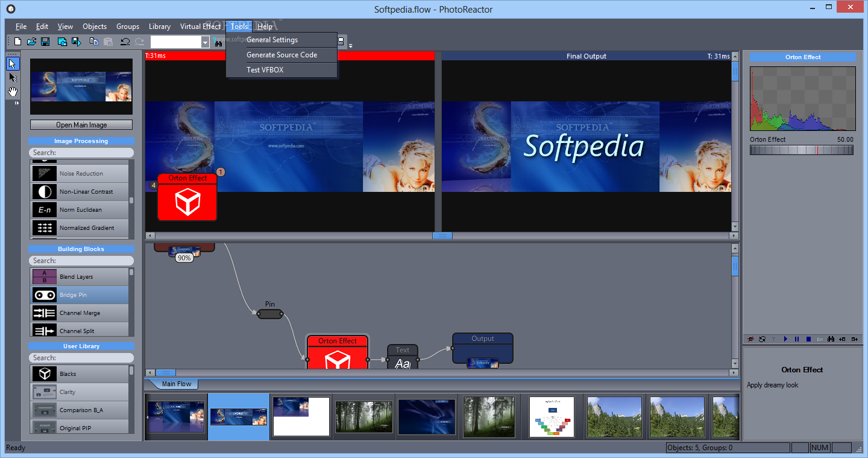
Task: Click the circular refresh arrows icon
Action: point(763,339)
